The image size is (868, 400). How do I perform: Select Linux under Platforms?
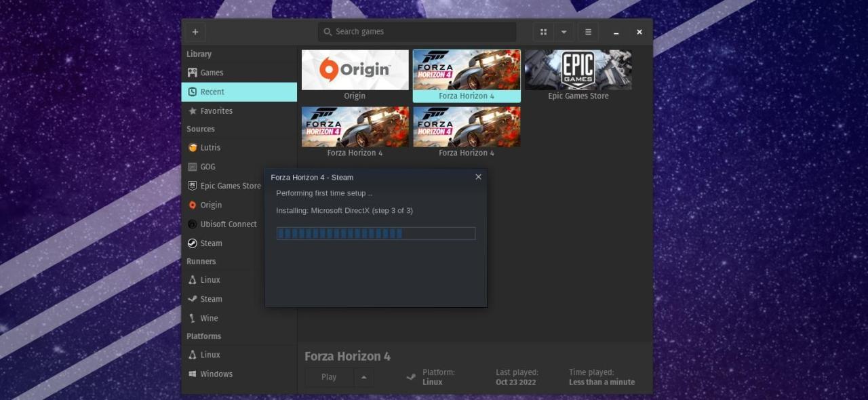(x=239, y=355)
